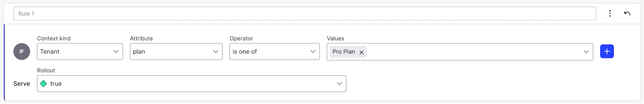Click the chevron on the Serve rollout field

pyautogui.click(x=339, y=84)
